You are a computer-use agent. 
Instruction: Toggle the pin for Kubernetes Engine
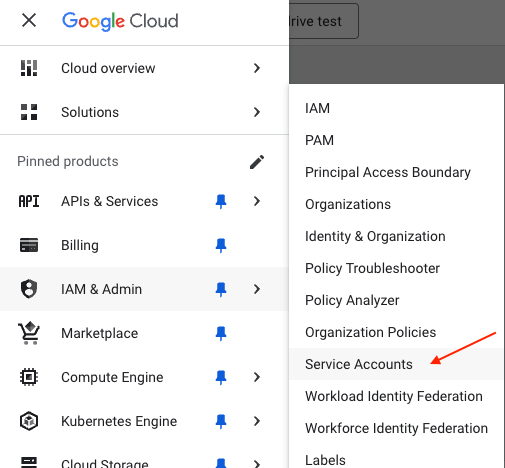[221, 422]
